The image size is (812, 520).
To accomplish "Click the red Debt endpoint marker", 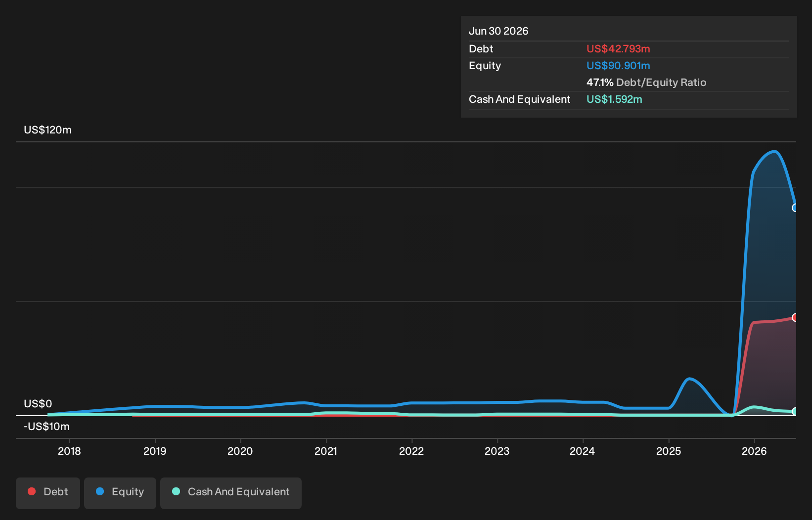I will click(x=795, y=317).
